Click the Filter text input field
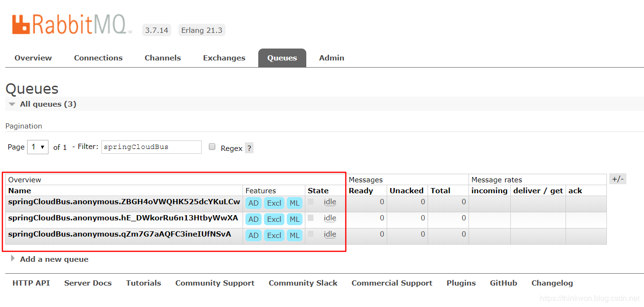 point(151,147)
